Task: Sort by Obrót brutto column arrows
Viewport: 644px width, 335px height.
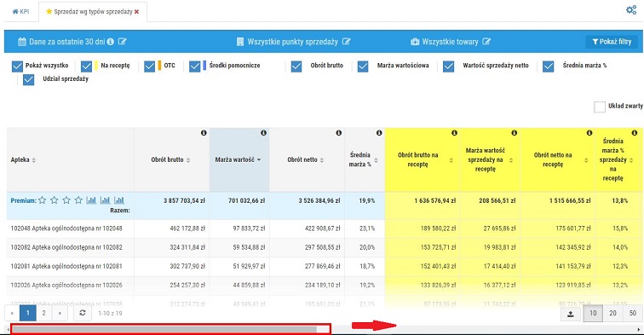Action: point(188,160)
